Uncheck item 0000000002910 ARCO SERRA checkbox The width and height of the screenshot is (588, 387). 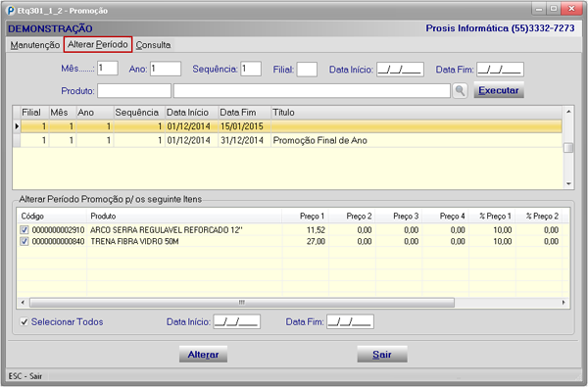[x=24, y=230]
